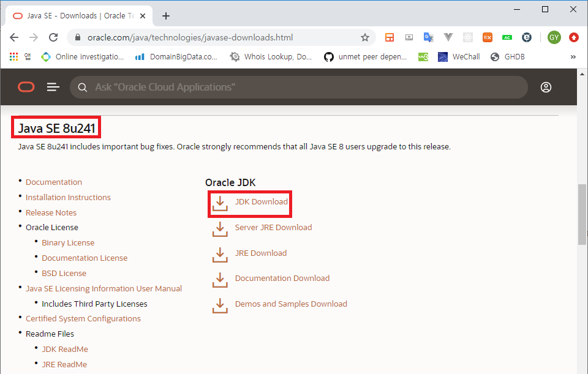The image size is (588, 374).
Task: Click the download icon beside Demos and Samples
Action: click(220, 305)
